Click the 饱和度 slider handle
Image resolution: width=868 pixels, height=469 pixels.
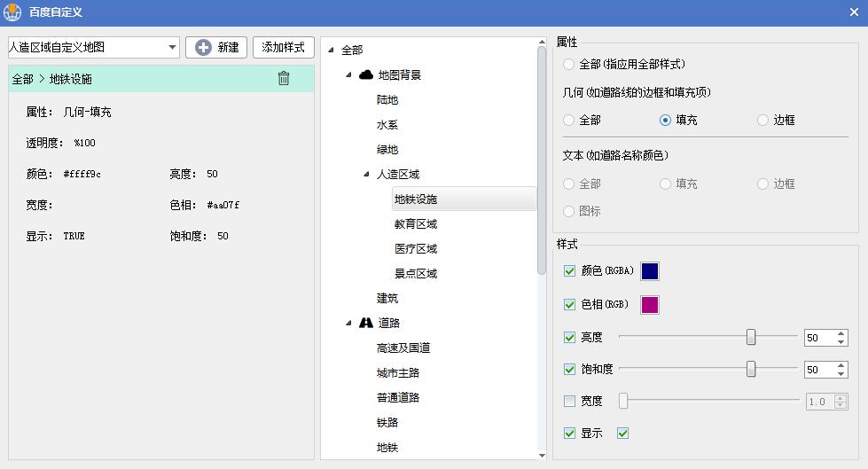coord(751,369)
